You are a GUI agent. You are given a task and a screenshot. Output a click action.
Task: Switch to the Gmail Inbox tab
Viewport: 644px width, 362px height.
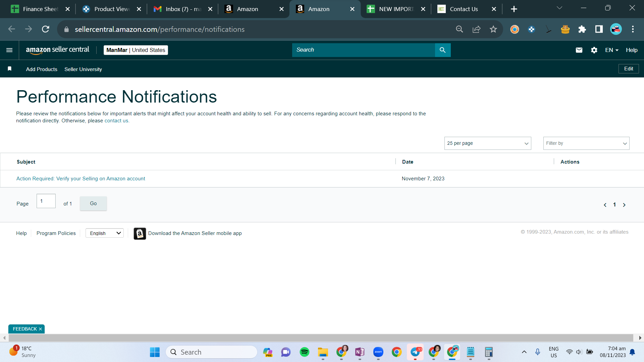(183, 9)
